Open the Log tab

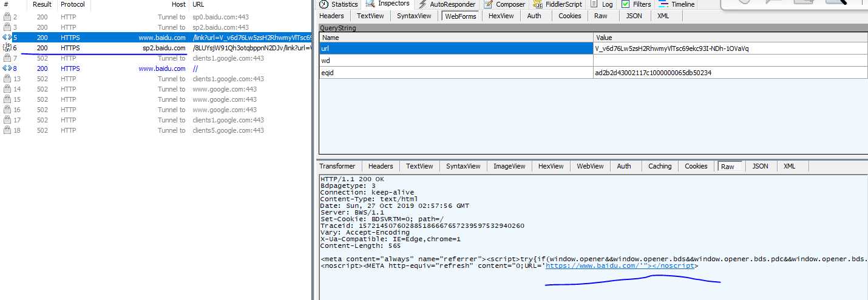(602, 4)
